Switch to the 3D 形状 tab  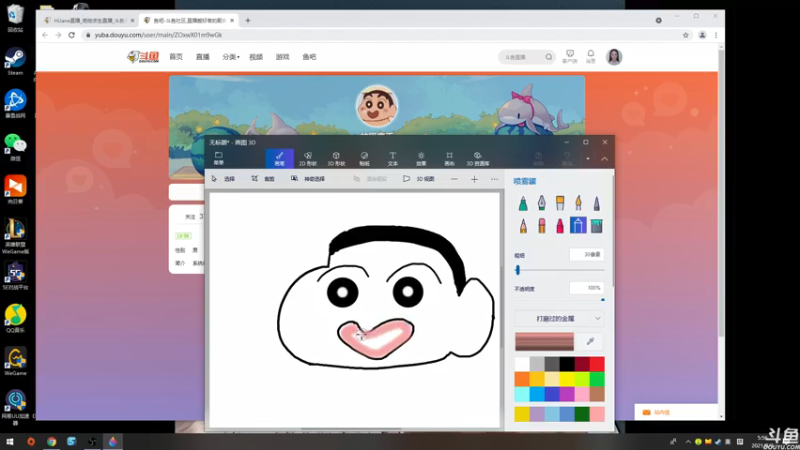pos(336,159)
